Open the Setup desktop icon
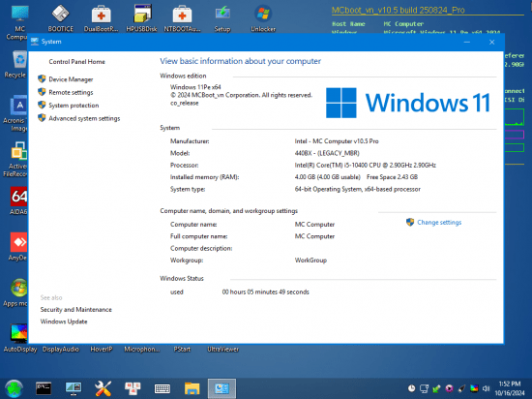Screen dimensions: 532x399 coord(222,18)
